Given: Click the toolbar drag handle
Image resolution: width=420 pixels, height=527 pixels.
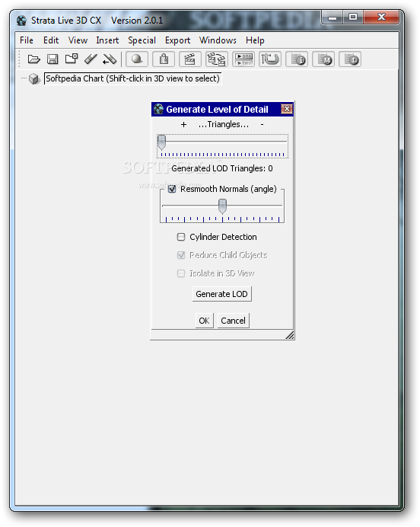Looking at the screenshot, I should (19, 59).
